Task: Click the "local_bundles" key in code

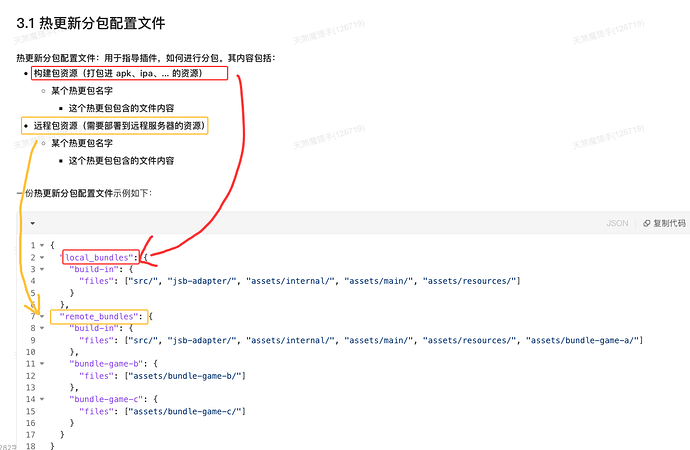Action: click(97, 257)
